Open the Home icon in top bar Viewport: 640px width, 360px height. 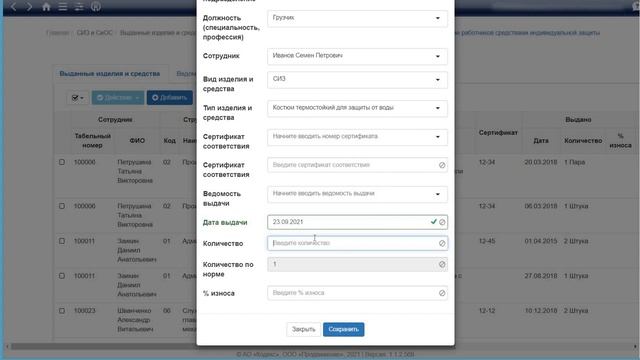[46, 7]
